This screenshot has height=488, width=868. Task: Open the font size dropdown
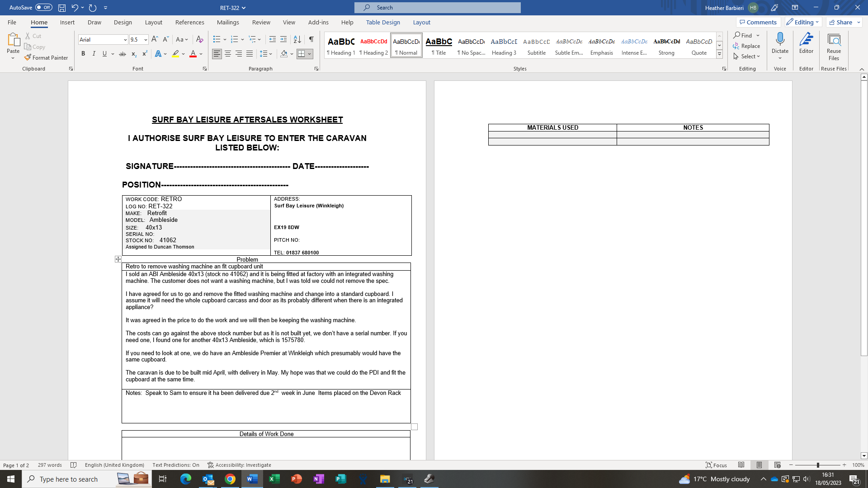tap(146, 40)
